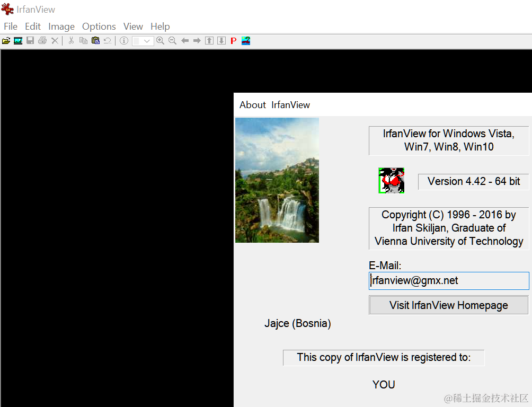This screenshot has height=407, width=532.
Task: Click the next page down-arrow icon
Action: pyautogui.click(x=221, y=41)
